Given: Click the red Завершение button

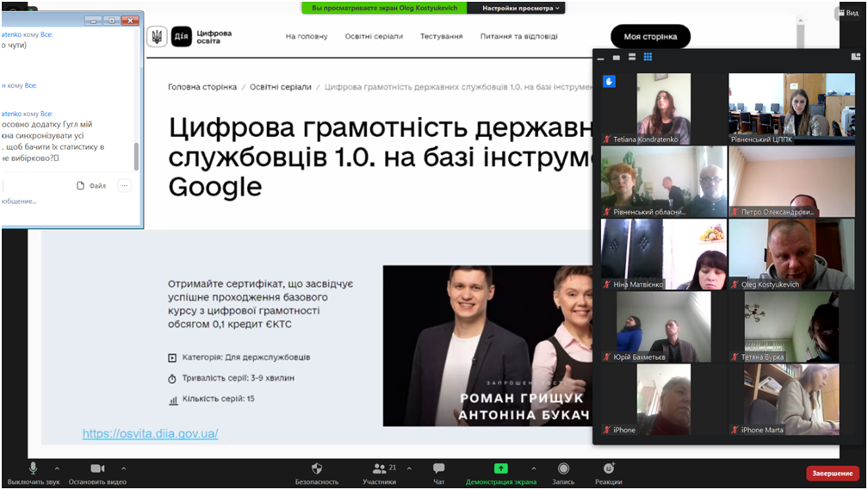Looking at the screenshot, I should (832, 474).
